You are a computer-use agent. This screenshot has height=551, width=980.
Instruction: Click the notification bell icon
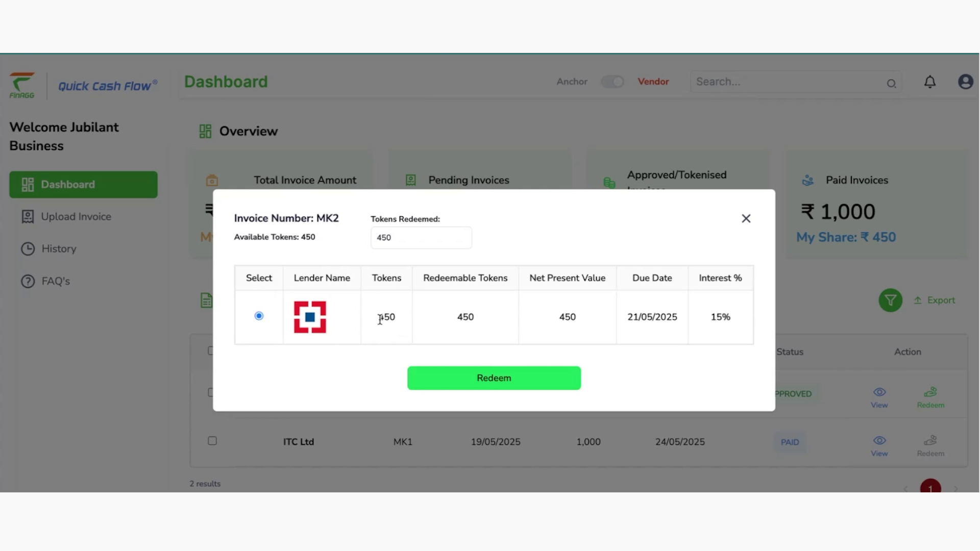(x=930, y=82)
